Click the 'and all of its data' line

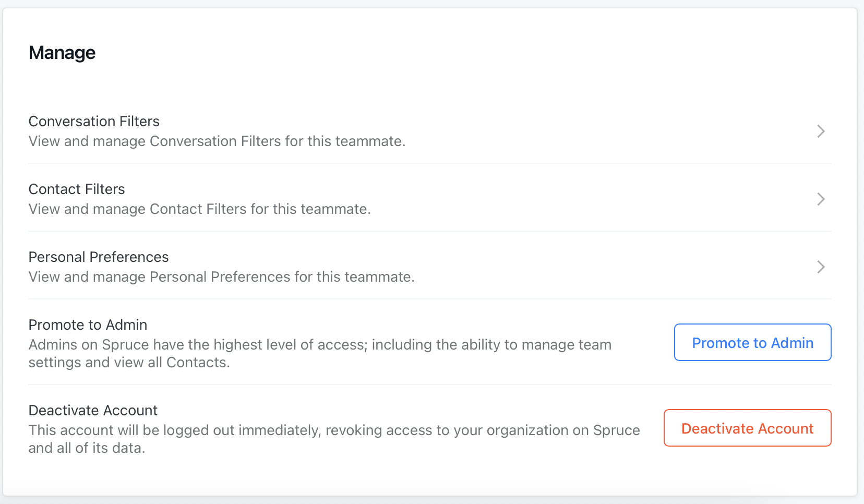tap(87, 448)
